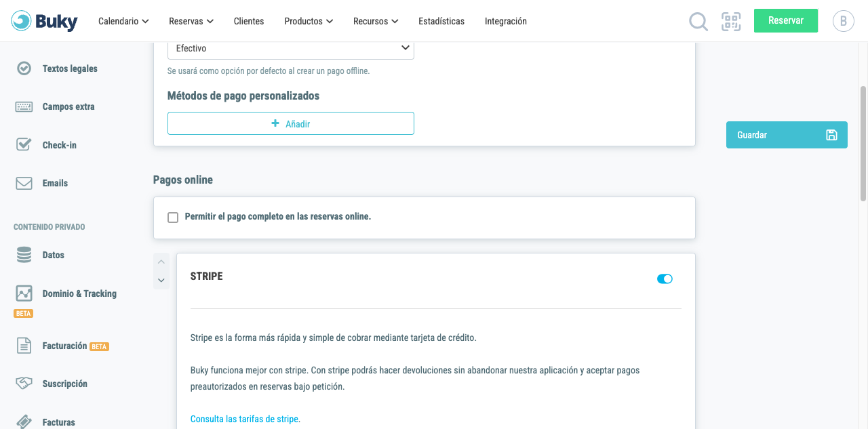Click the page vertical scrollbar
The width and height of the screenshot is (868, 429).
[x=863, y=143]
